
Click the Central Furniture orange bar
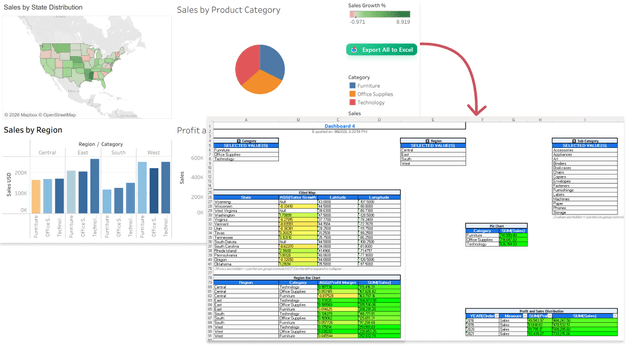[x=36, y=196]
